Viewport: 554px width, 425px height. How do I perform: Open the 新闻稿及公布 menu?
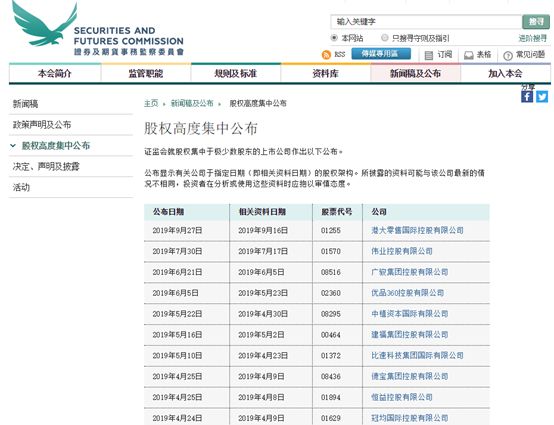416,73
